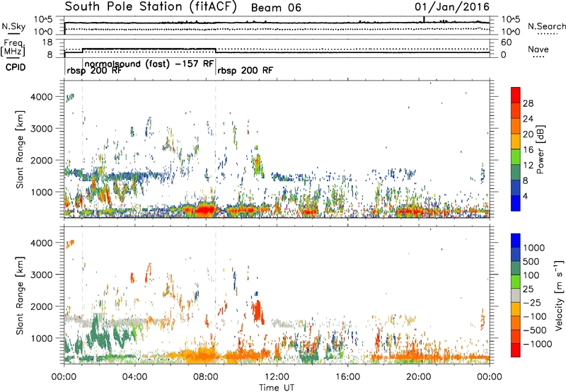Click the "Slant Range [km]" label of the velocity panel

pyautogui.click(x=20, y=295)
